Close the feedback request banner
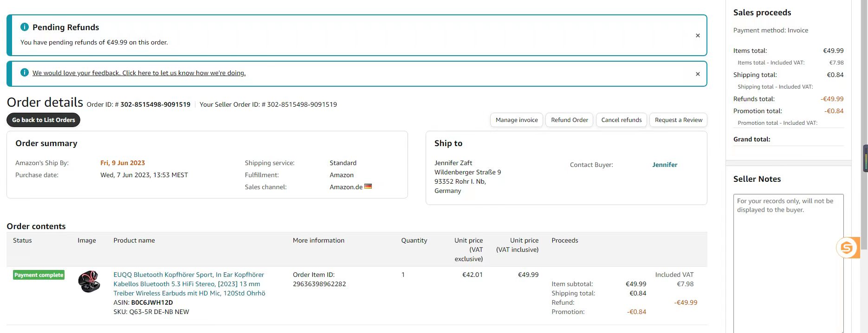Viewport: 868px width, 333px height. [x=697, y=74]
